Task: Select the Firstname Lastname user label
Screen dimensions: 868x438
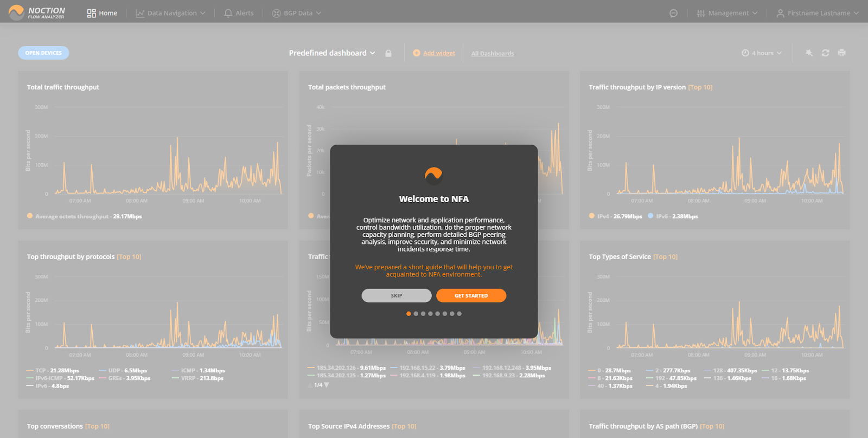Action: point(819,13)
